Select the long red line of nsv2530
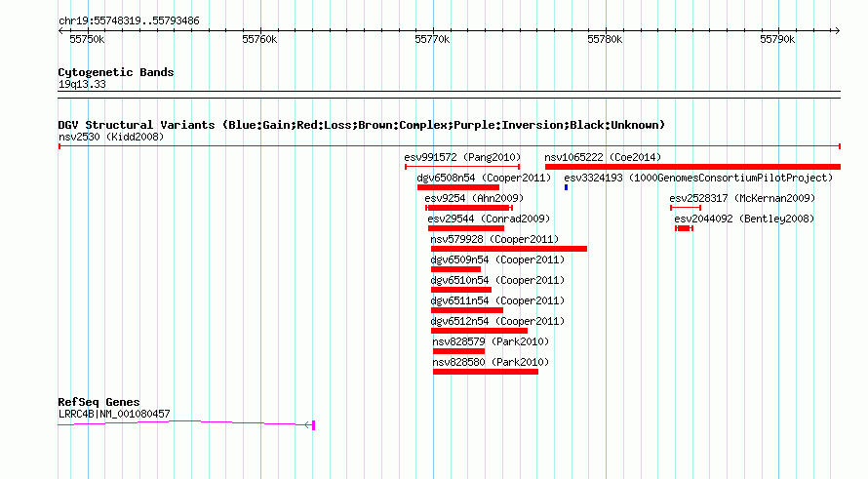 [450, 146]
